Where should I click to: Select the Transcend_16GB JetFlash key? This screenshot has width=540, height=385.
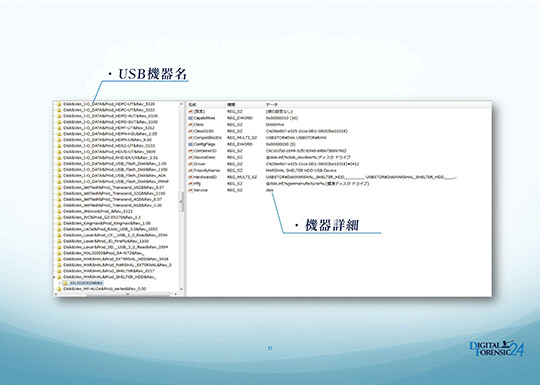[114, 187]
